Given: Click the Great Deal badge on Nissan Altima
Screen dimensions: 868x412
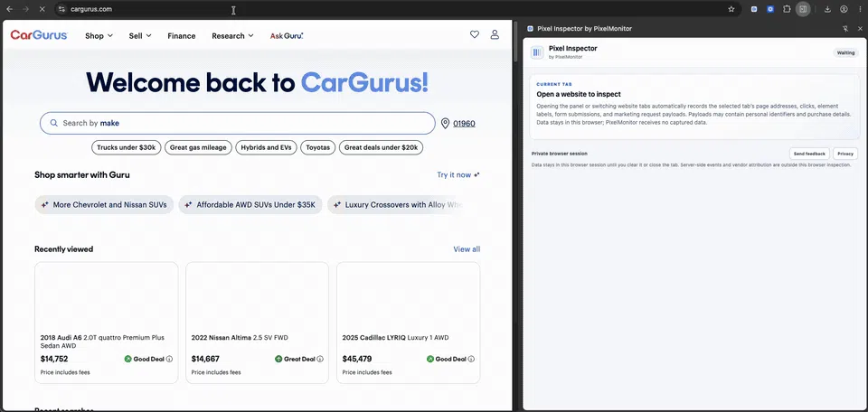Looking at the screenshot, I should pyautogui.click(x=295, y=359).
